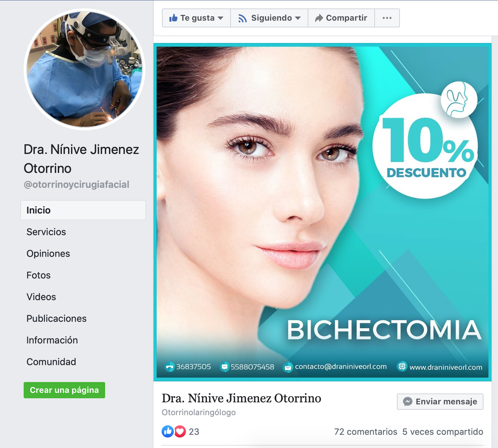Click the thumbs-up icon in Te gusta
The image size is (498, 448).
173,18
